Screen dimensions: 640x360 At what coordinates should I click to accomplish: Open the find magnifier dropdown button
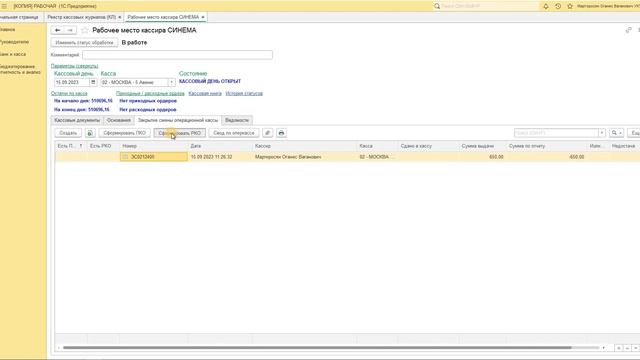616,133
